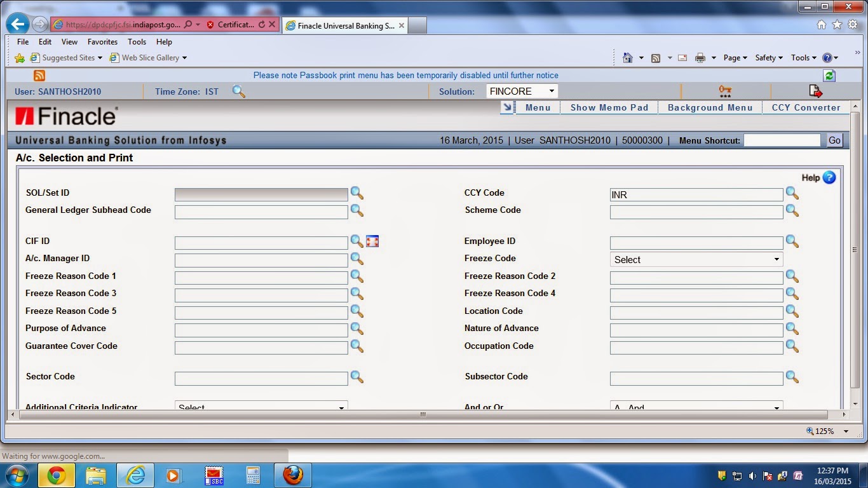Open the Solution FINCORE dropdown
The height and width of the screenshot is (488, 868).
click(x=522, y=91)
